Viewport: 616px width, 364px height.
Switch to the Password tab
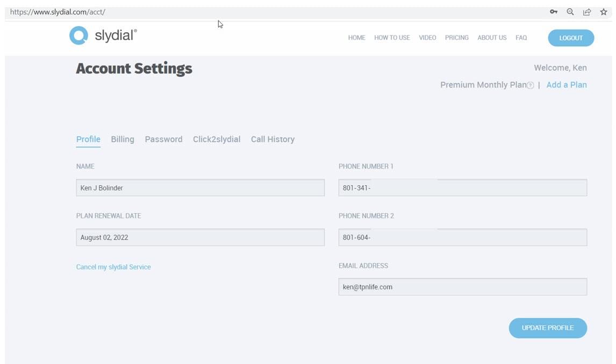163,139
